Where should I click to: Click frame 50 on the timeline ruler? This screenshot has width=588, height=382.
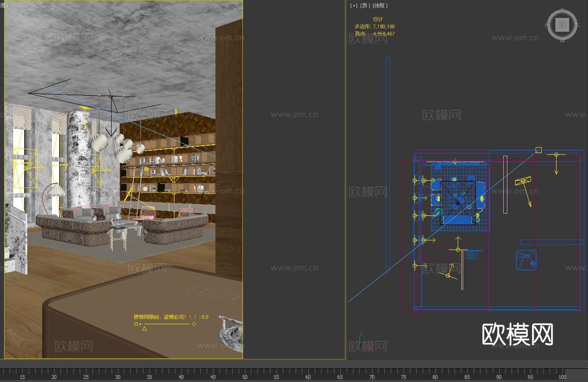coord(245,377)
